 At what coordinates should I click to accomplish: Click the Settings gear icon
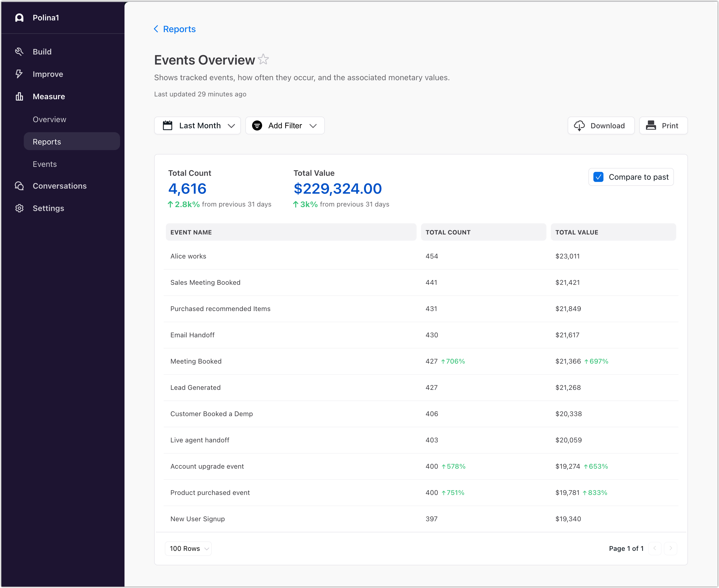[19, 208]
